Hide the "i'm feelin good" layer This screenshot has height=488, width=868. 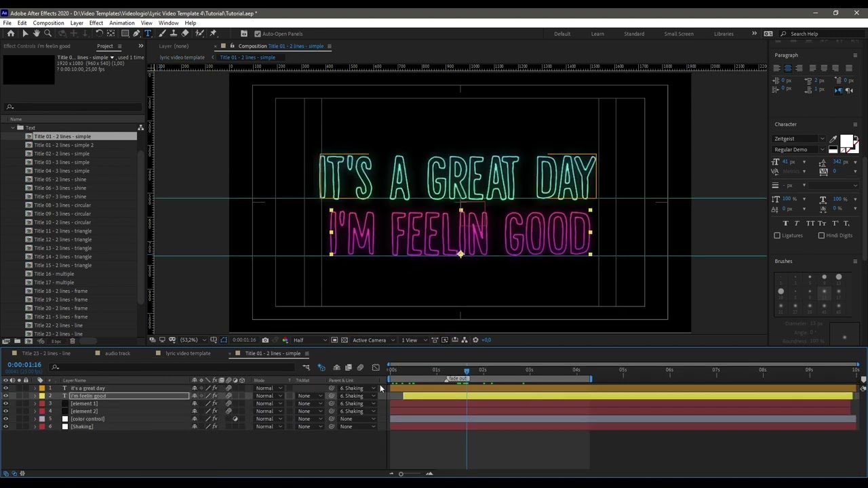pos(5,396)
